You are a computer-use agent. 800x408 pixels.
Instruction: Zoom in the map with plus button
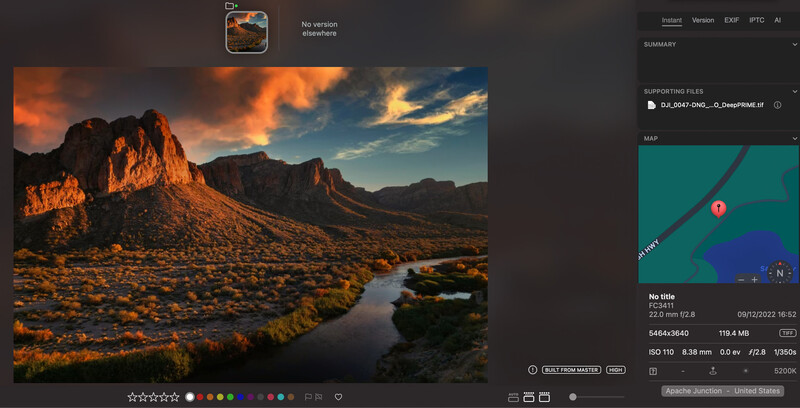click(x=755, y=280)
